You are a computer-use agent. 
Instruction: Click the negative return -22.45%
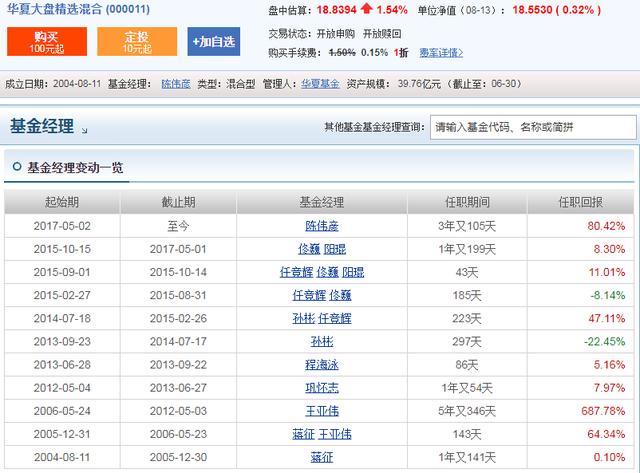point(604,342)
